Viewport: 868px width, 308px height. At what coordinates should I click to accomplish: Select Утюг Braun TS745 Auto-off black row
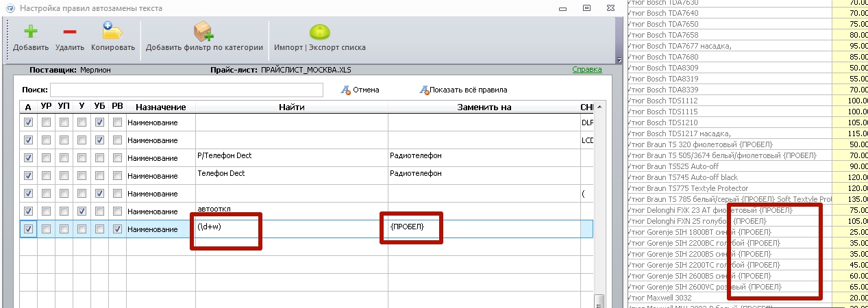[x=728, y=177]
